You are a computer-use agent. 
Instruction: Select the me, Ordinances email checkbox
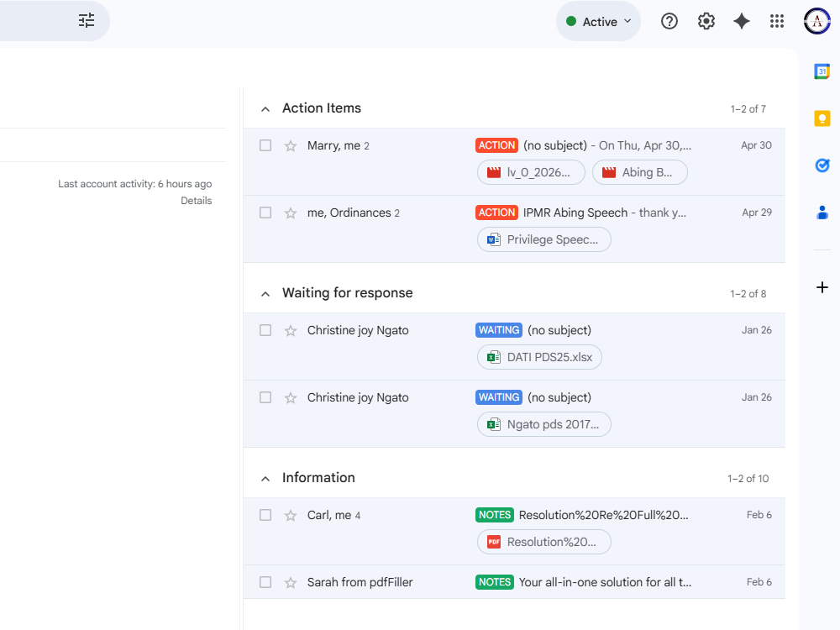pyautogui.click(x=265, y=213)
